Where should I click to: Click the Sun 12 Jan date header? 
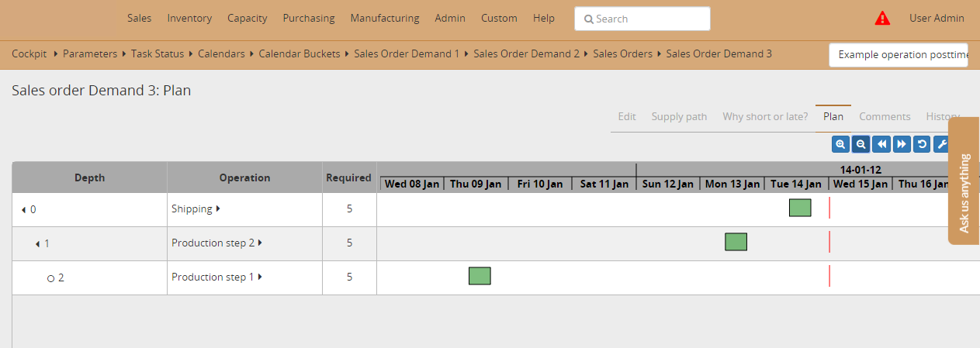pos(668,184)
